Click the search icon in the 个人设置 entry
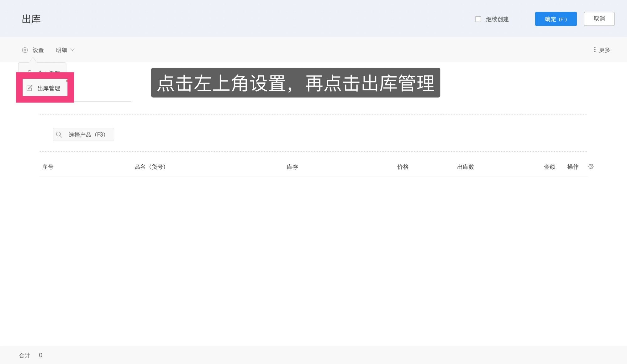627x364 pixels. 30,71
